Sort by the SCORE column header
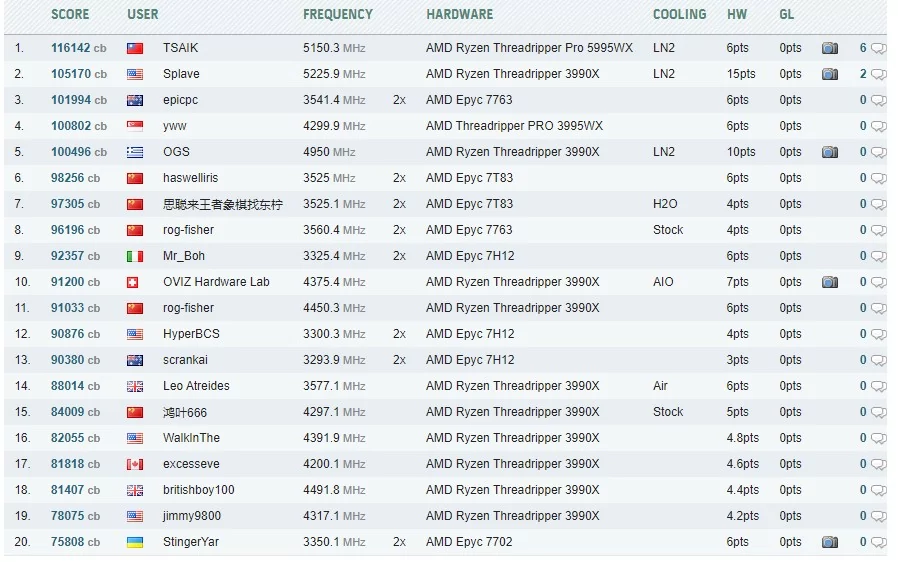The image size is (898, 562). (70, 14)
